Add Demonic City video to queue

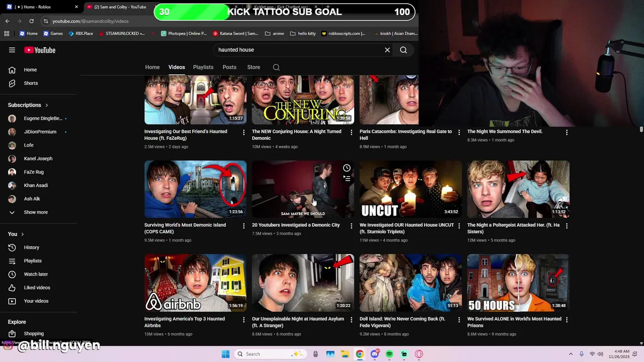coord(347,178)
